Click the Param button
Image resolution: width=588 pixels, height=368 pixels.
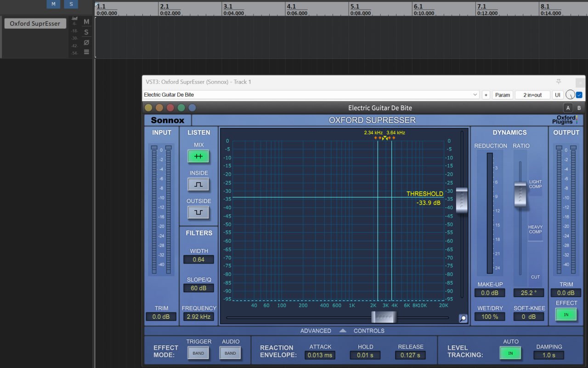[503, 95]
